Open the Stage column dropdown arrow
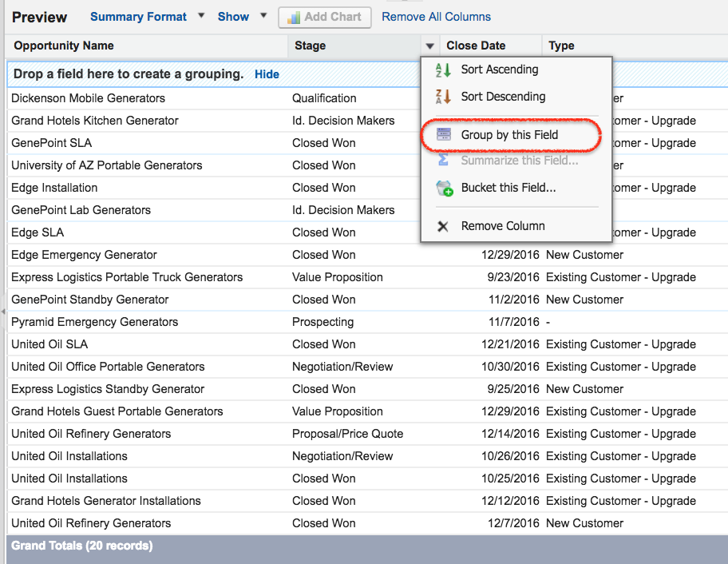This screenshot has width=728, height=564. pyautogui.click(x=429, y=46)
